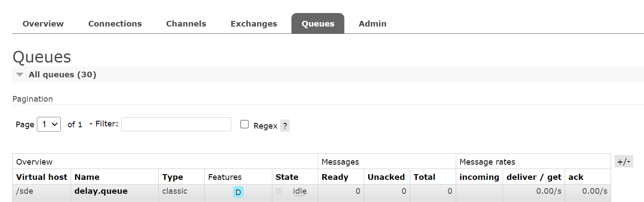Toggle the Regex checkbox
The width and height of the screenshot is (644, 202).
click(x=245, y=124)
